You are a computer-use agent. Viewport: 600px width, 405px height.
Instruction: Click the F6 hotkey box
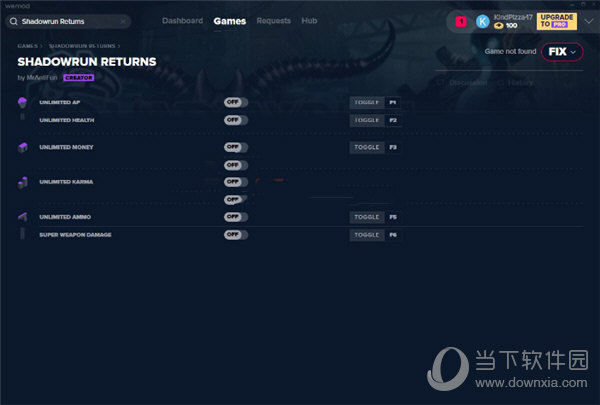[393, 235]
